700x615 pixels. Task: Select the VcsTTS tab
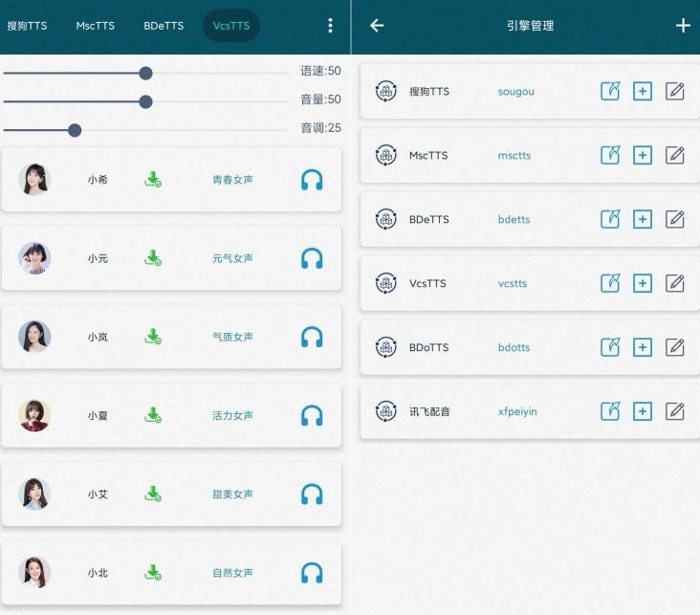click(x=231, y=26)
